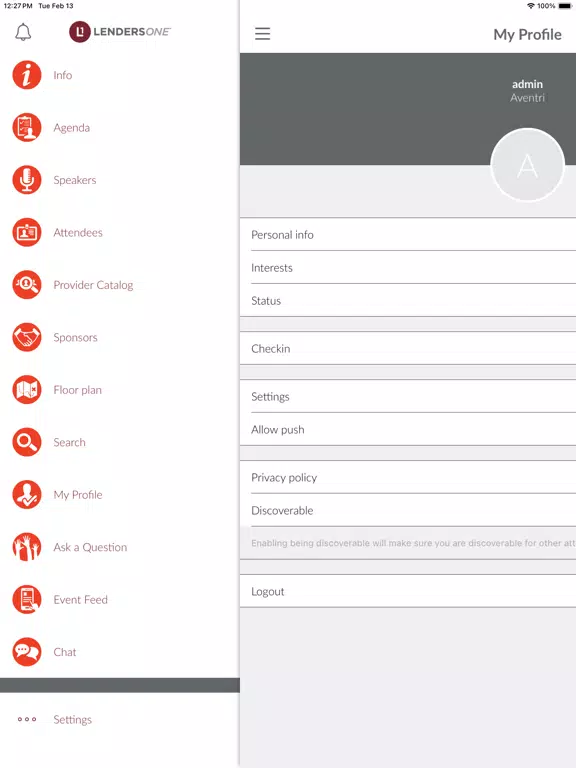This screenshot has height=768, width=576.
Task: Tap the Sponsors handshake icon
Action: [27, 337]
